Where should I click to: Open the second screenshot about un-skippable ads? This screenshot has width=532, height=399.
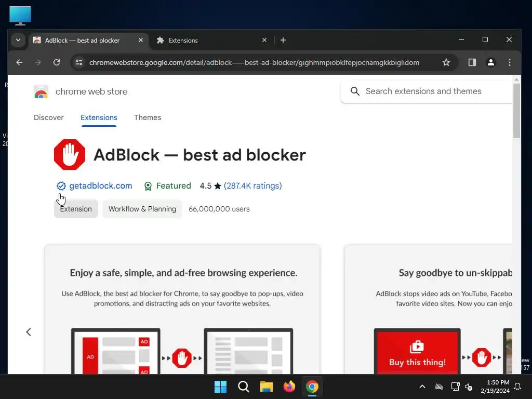click(428, 310)
